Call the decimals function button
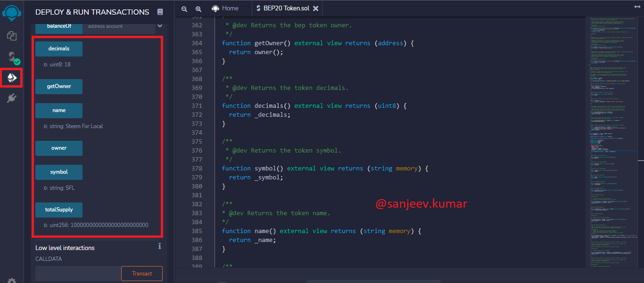 [59, 49]
